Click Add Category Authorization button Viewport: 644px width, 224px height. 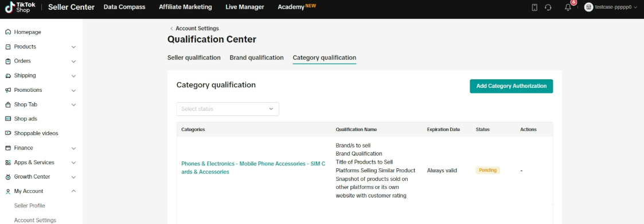click(512, 86)
